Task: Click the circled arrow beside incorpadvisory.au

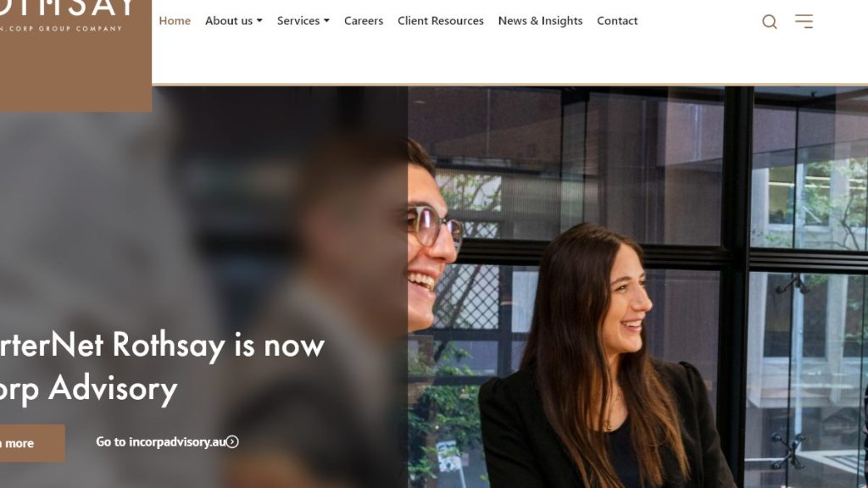Action: [x=232, y=441]
